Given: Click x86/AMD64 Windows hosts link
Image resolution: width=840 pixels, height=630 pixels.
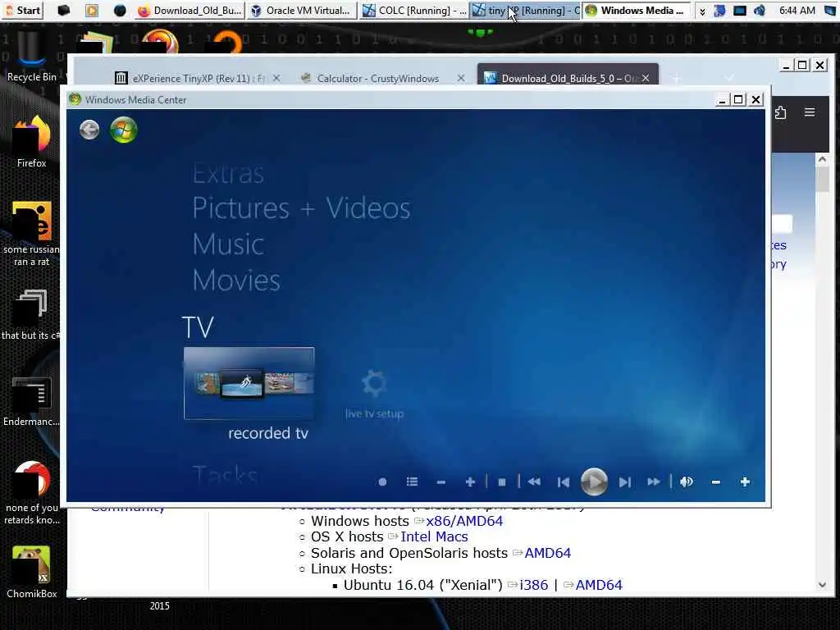Looking at the screenshot, I should pos(464,521).
